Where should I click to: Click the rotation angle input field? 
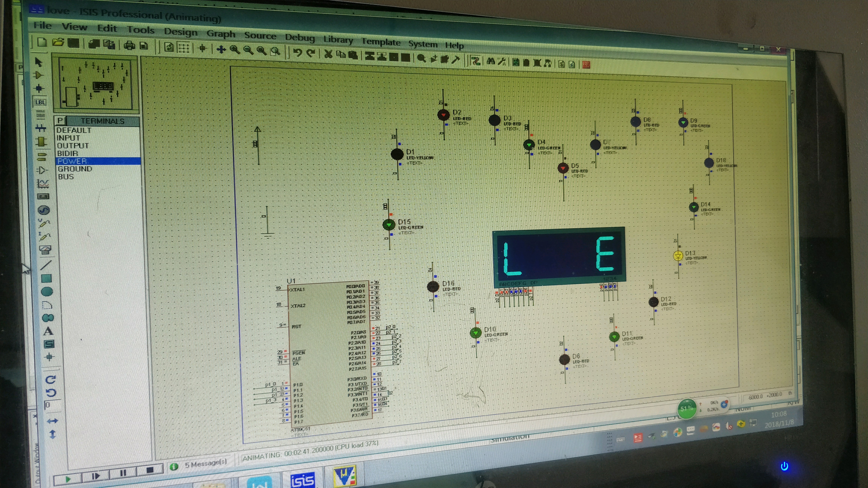(x=52, y=405)
